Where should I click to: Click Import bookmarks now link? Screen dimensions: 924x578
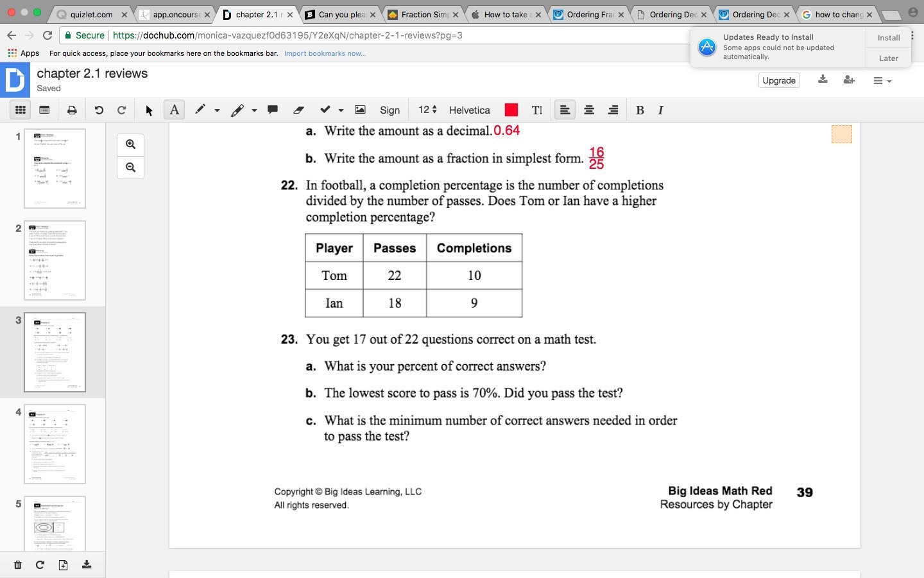pos(325,53)
